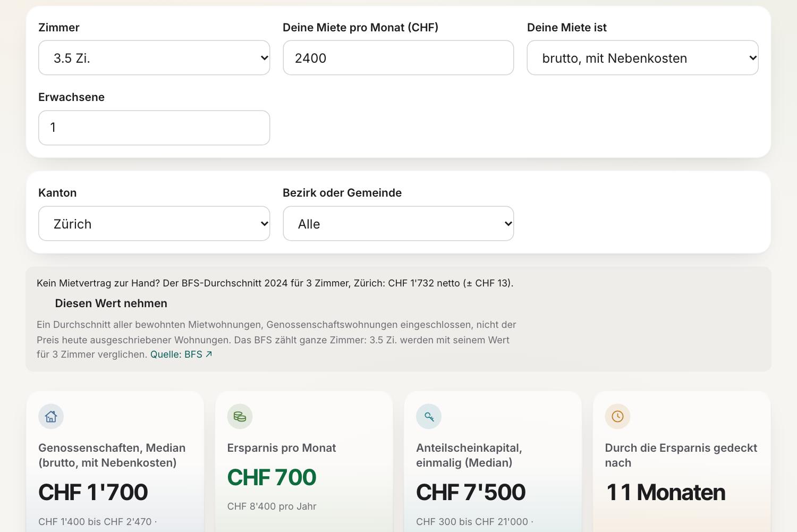Click into the Erwachsene number field
Screen dimensions: 797x532
(x=154, y=128)
